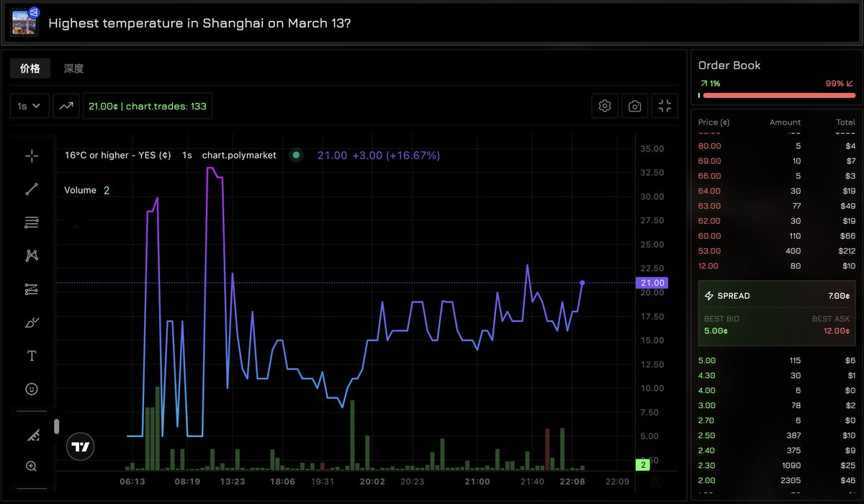Click the drawing toolbar scroll handle

click(56, 426)
